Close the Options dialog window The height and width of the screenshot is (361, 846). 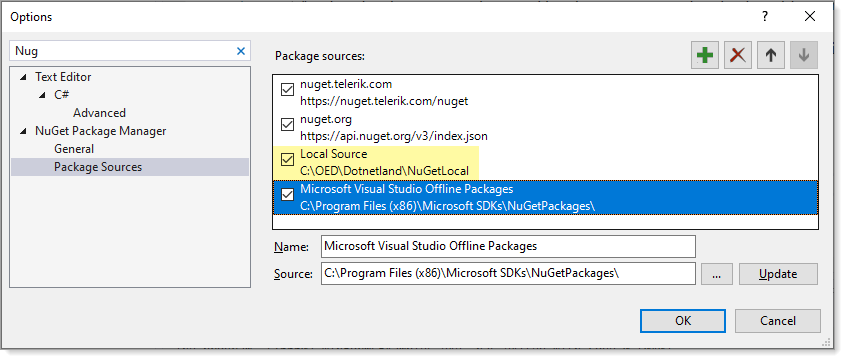tap(809, 17)
